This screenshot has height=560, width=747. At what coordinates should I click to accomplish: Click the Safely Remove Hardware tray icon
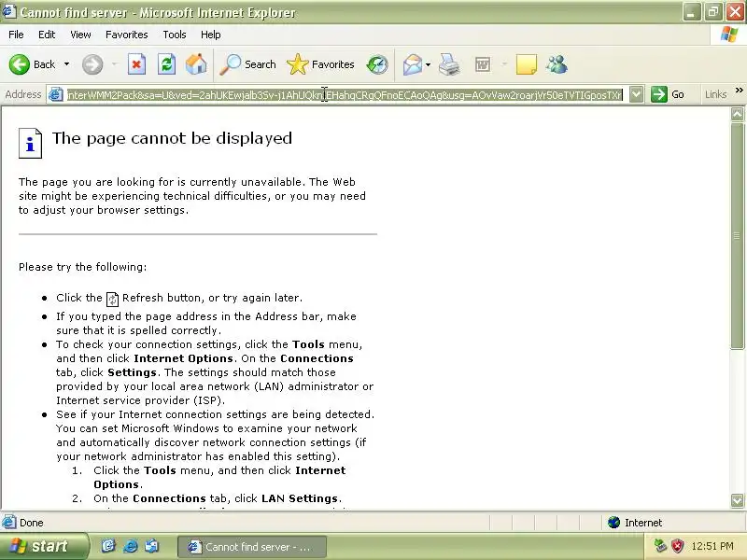(x=660, y=546)
